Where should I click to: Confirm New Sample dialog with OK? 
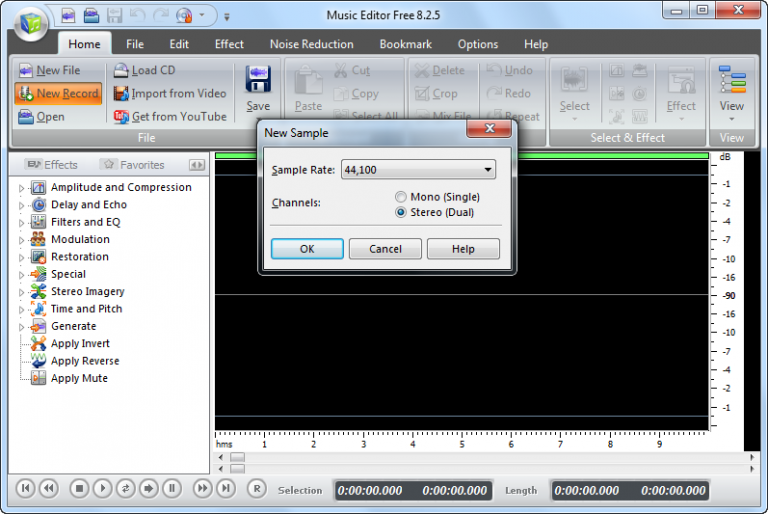307,249
